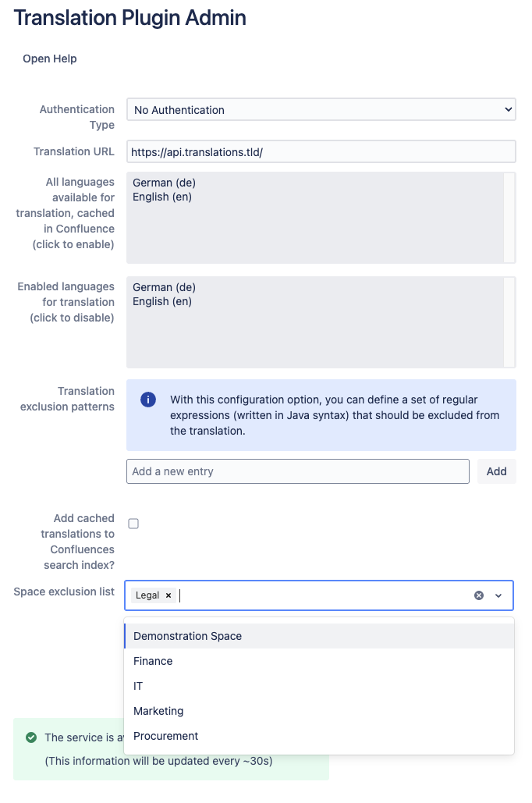Open the Authentication Type dropdown

pyautogui.click(x=321, y=110)
